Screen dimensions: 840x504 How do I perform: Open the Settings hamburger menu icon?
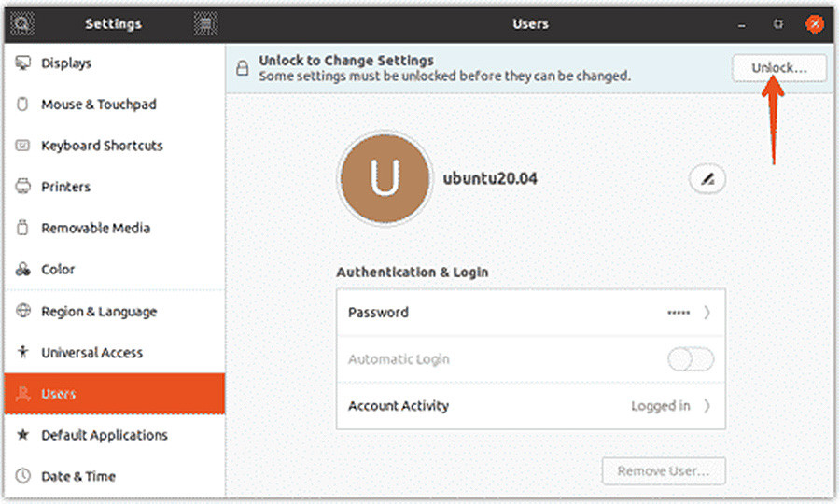click(206, 23)
